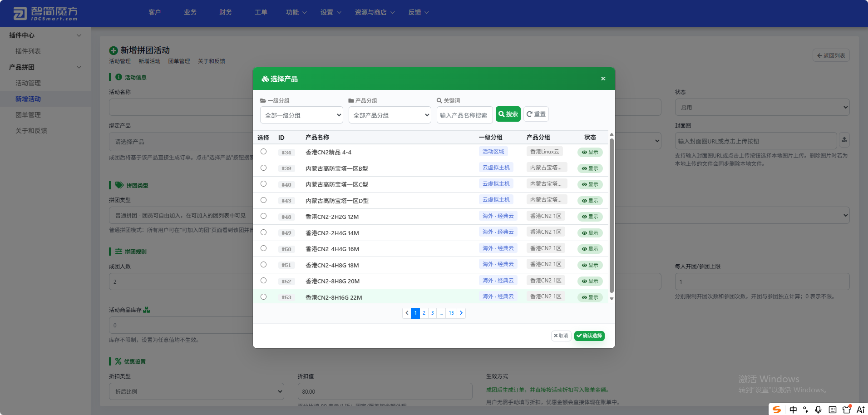Select the radio button for 香港CN2精品 4-4
The height and width of the screenshot is (415, 868).
point(263,152)
